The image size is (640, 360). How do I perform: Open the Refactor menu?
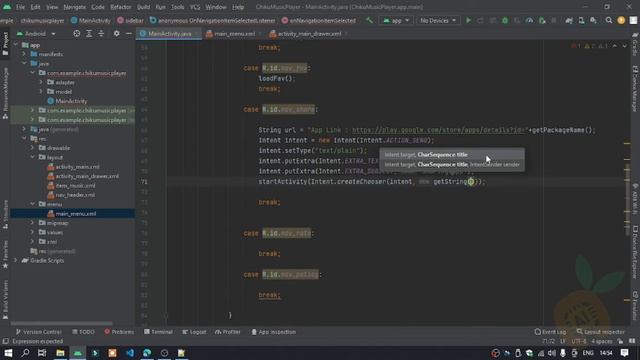click(121, 7)
